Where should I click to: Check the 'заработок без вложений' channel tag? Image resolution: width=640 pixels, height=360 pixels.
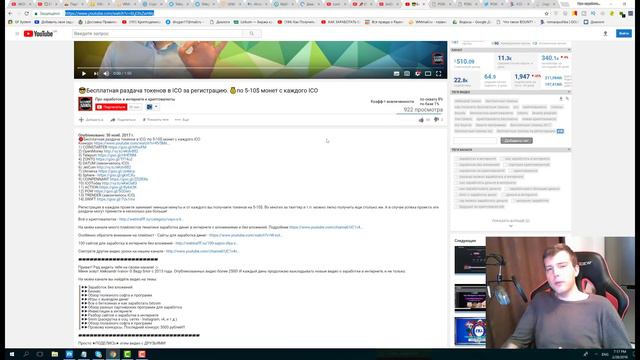coord(457,164)
